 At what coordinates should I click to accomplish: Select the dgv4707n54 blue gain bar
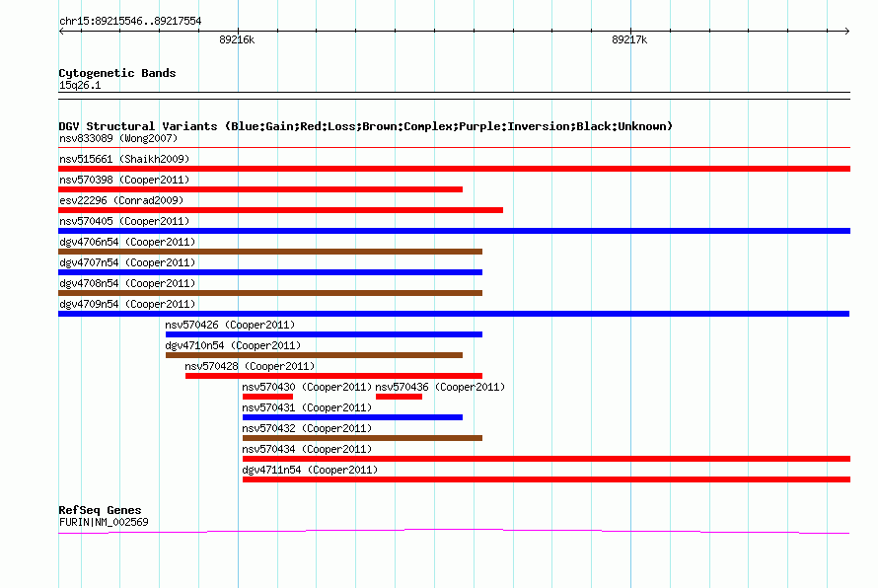click(x=270, y=272)
